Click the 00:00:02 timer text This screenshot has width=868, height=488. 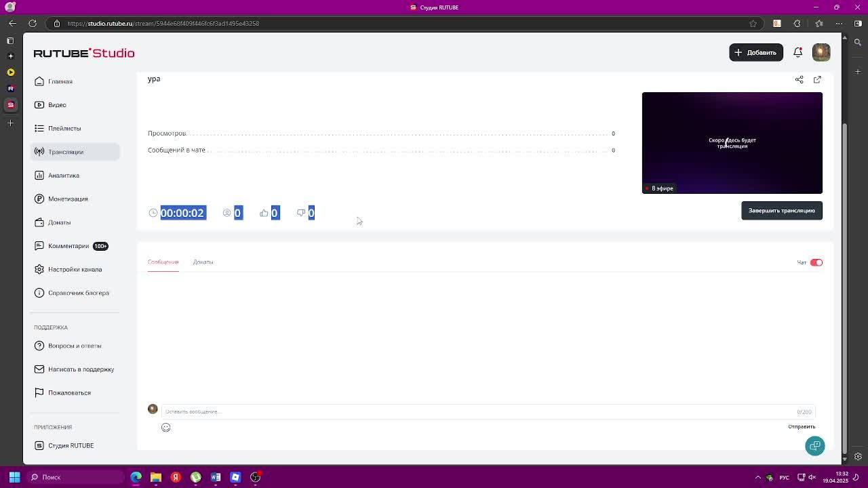(182, 213)
